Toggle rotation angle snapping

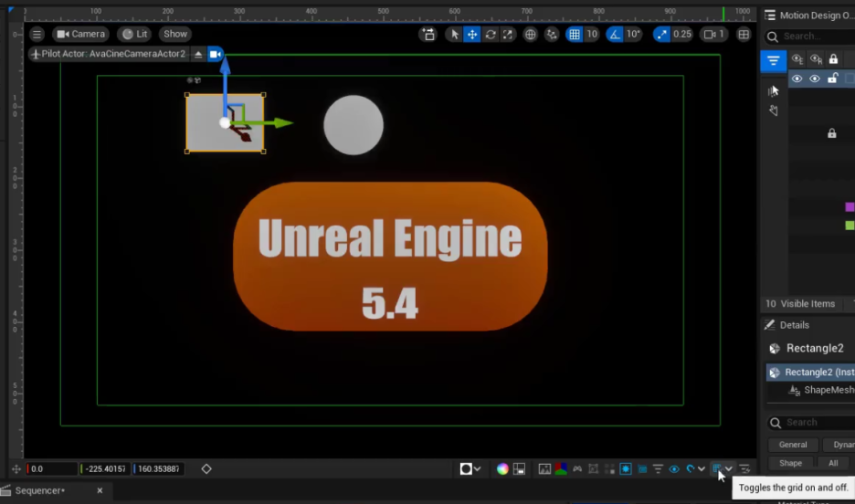tap(615, 35)
